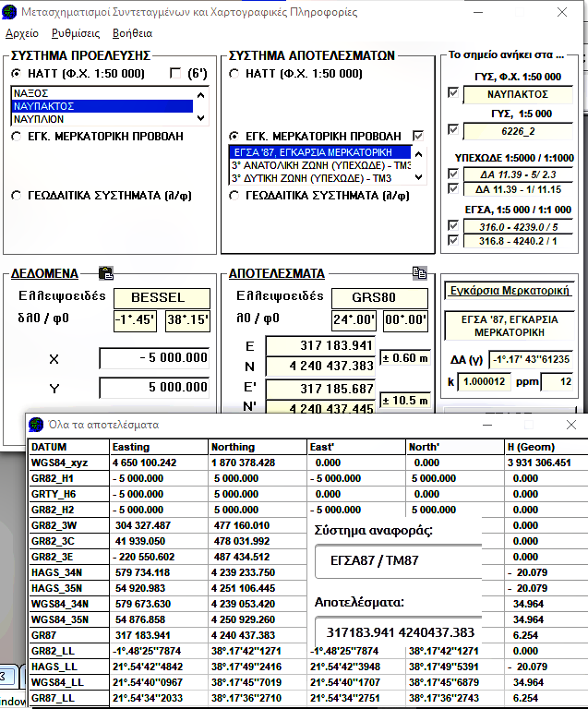
Task: Select the GRTY_H6 row label
Action: pyautogui.click(x=68, y=494)
